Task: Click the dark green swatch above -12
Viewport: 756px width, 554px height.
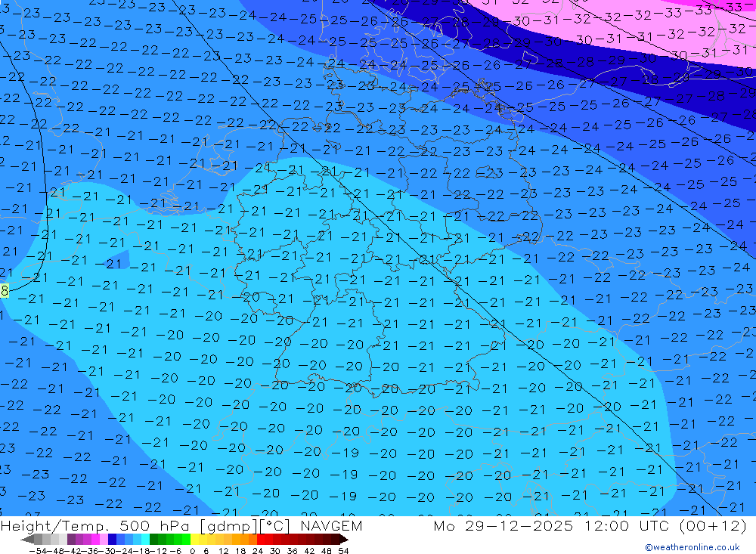Action: coord(153,539)
